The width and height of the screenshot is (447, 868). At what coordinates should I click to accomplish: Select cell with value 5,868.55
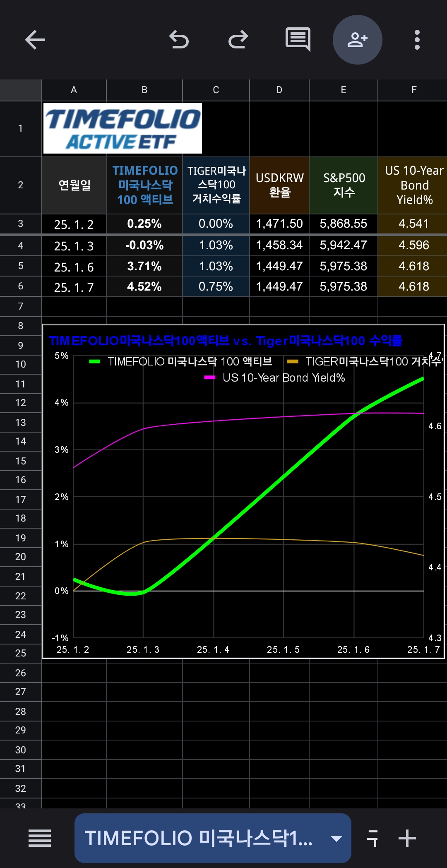click(x=344, y=224)
